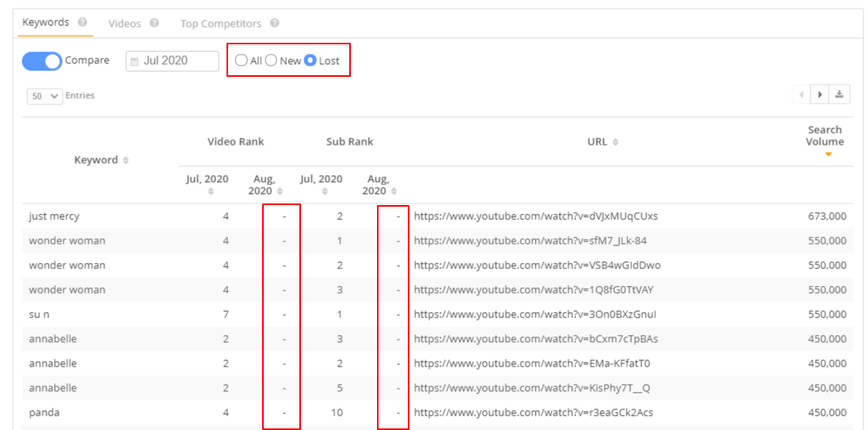This screenshot has width=868, height=430.
Task: Select the New radio button
Action: [271, 60]
